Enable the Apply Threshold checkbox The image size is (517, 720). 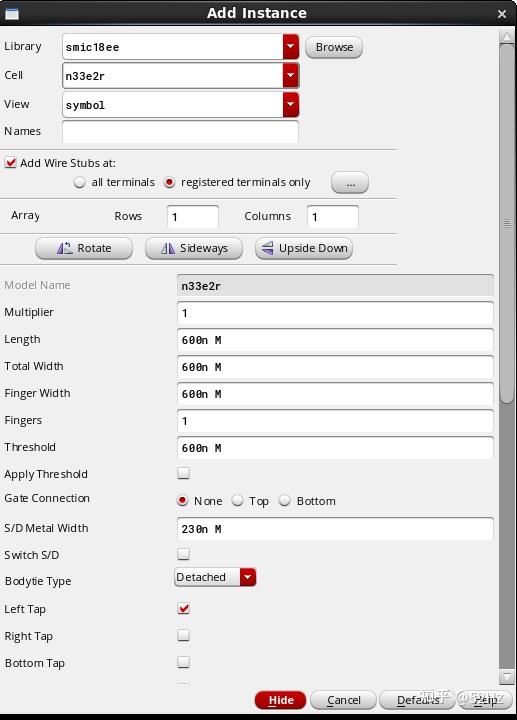coord(184,473)
